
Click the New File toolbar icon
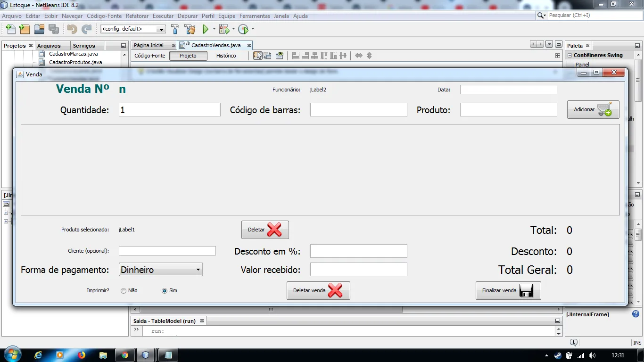pos(10,29)
